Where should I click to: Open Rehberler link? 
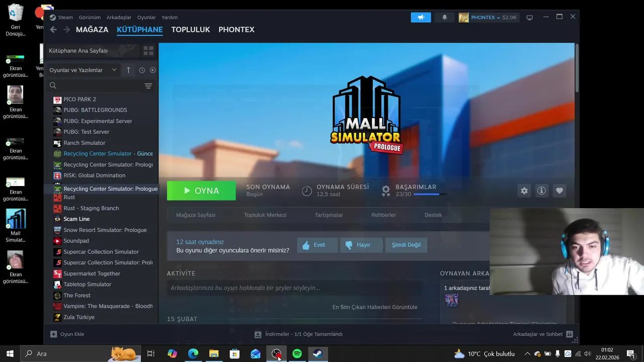[384, 215]
